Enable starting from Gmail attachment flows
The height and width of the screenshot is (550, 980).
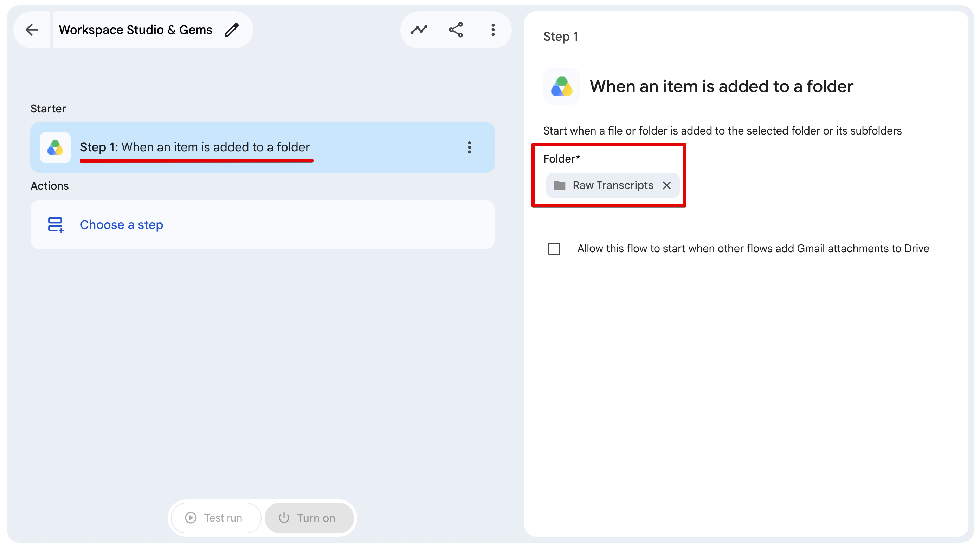554,249
